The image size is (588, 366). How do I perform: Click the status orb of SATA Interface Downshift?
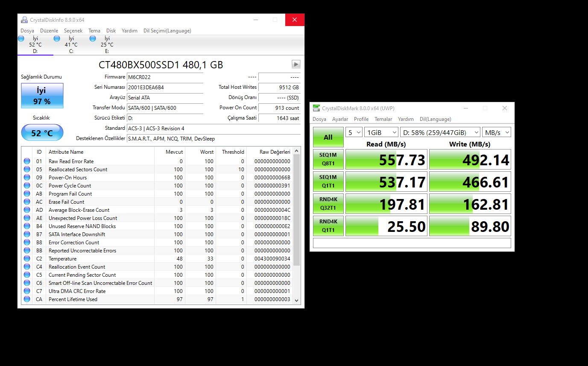(27, 234)
